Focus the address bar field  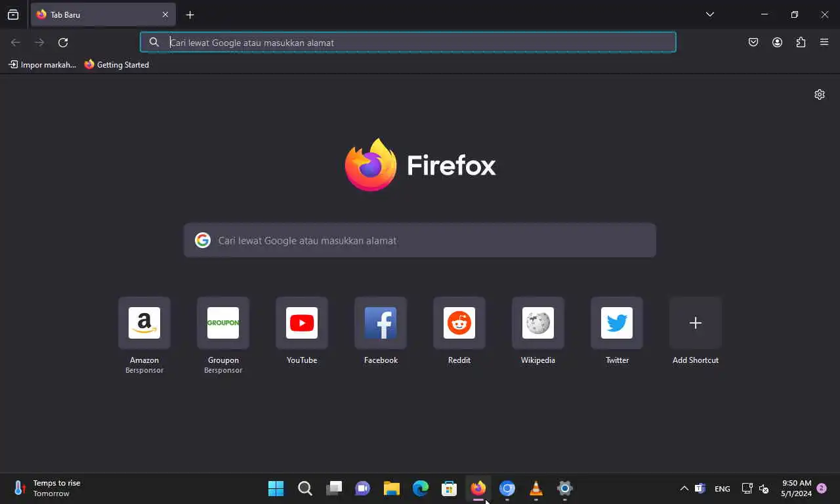[408, 42]
